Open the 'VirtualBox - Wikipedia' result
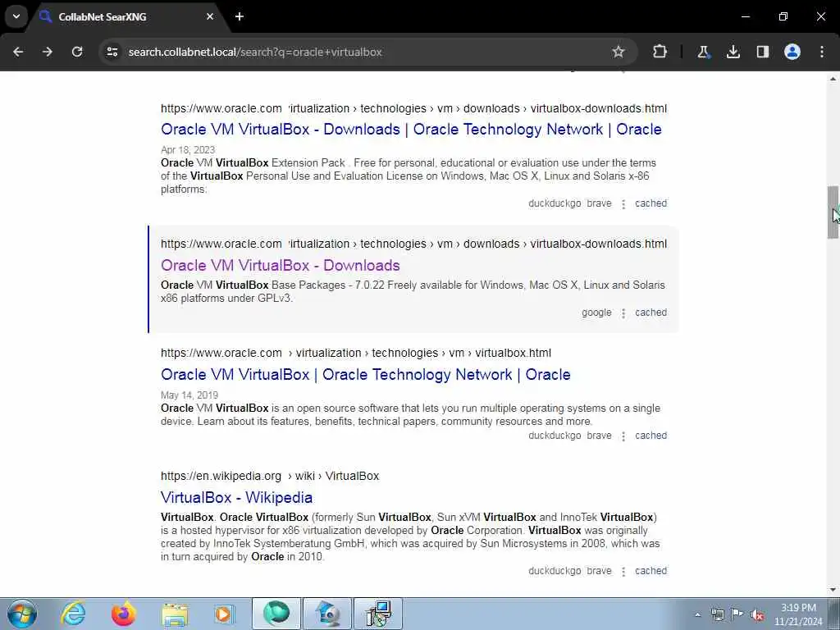This screenshot has width=840, height=630. tap(236, 498)
